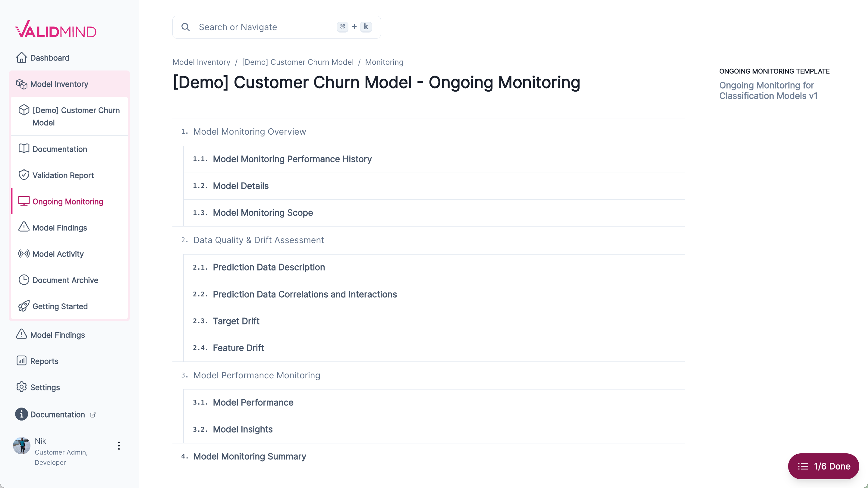Open [Demo] Customer Churn Model sidebar entry
Image resolution: width=868 pixels, height=488 pixels.
(x=76, y=116)
